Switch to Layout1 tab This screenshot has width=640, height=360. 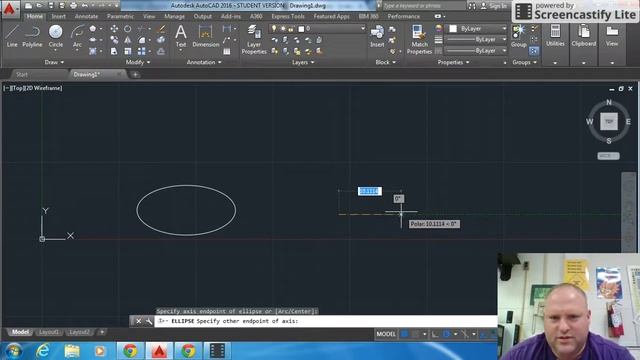[x=49, y=332]
